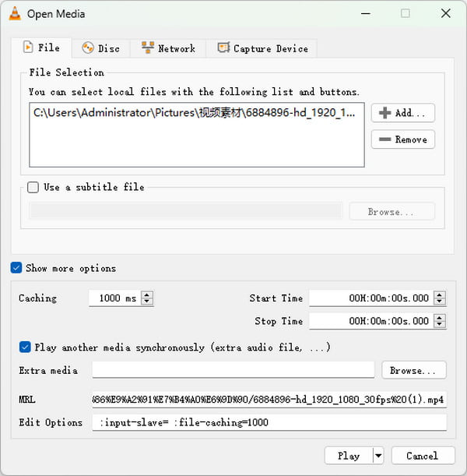Close the Open Media dialog
The height and width of the screenshot is (476, 467).
pyautogui.click(x=446, y=13)
